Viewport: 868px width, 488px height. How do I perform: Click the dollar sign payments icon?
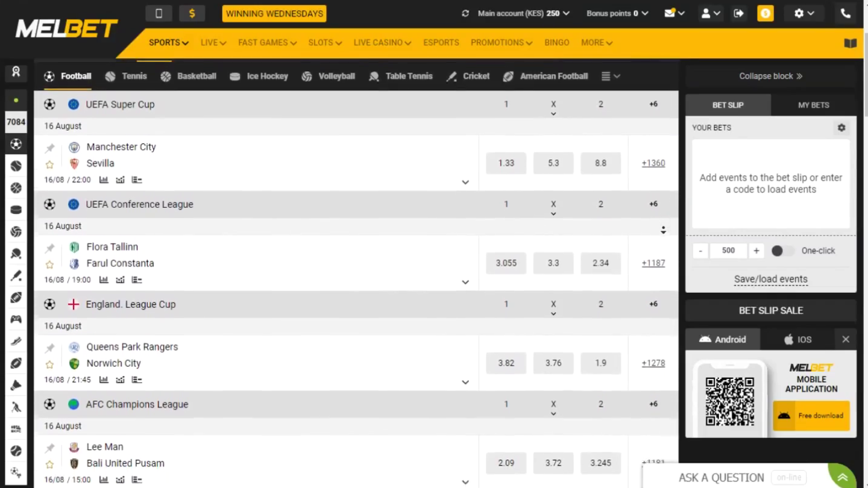coord(192,13)
